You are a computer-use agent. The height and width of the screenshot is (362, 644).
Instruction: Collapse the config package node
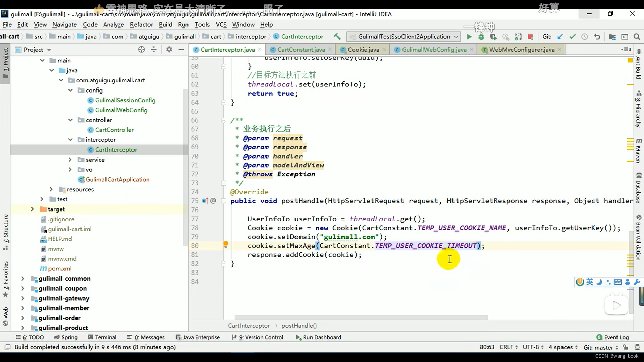[70, 90]
